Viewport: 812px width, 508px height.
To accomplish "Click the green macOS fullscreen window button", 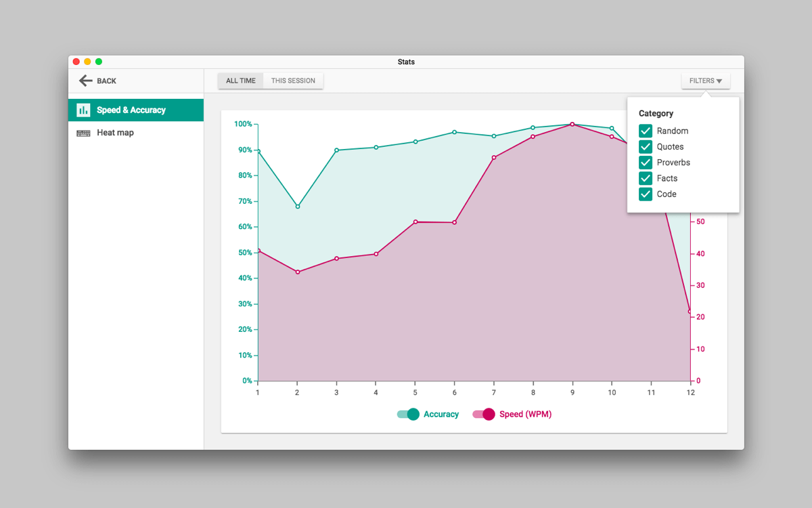I will 99,62.
